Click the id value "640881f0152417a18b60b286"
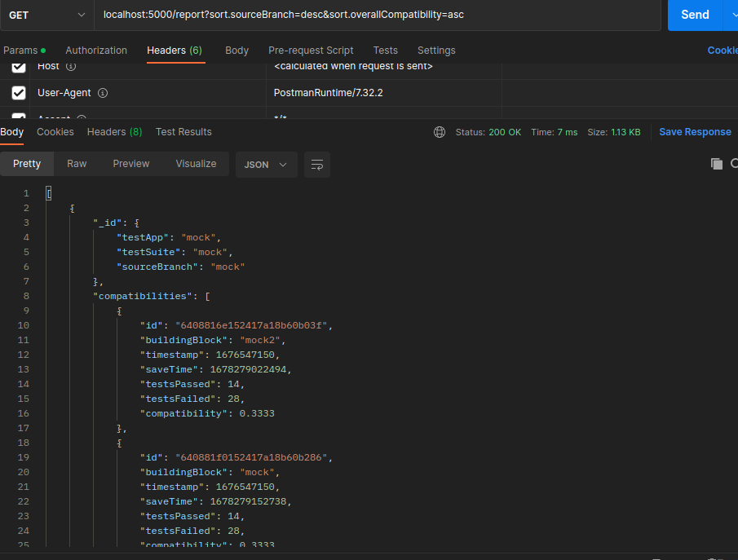The width and height of the screenshot is (738, 560). click(x=251, y=457)
